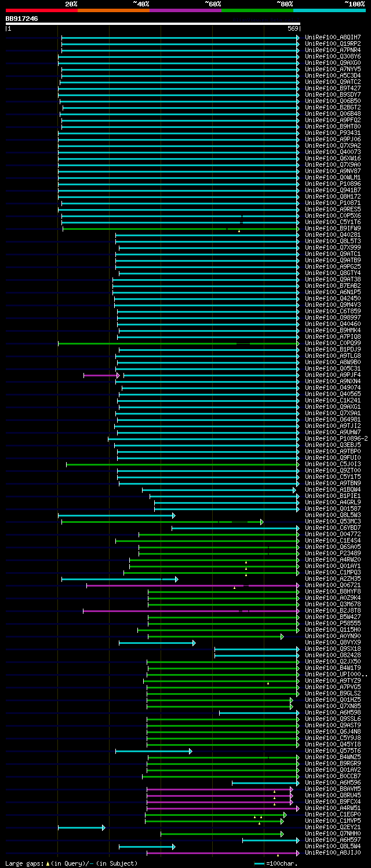Image resolution: width=371 pixels, height=868 pixels.
Task: Select the UniRef100_A8JIJ0 label
Action: point(333,852)
